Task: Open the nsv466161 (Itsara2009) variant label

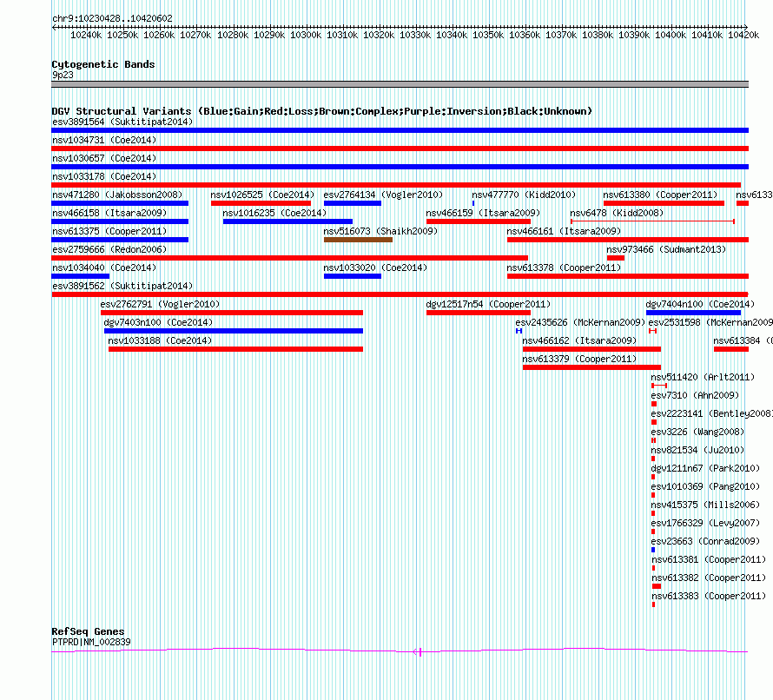Action: [x=564, y=231]
